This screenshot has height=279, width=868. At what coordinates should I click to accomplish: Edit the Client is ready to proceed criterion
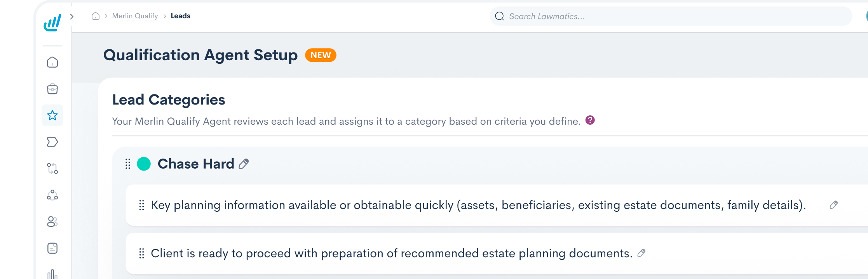click(x=641, y=253)
